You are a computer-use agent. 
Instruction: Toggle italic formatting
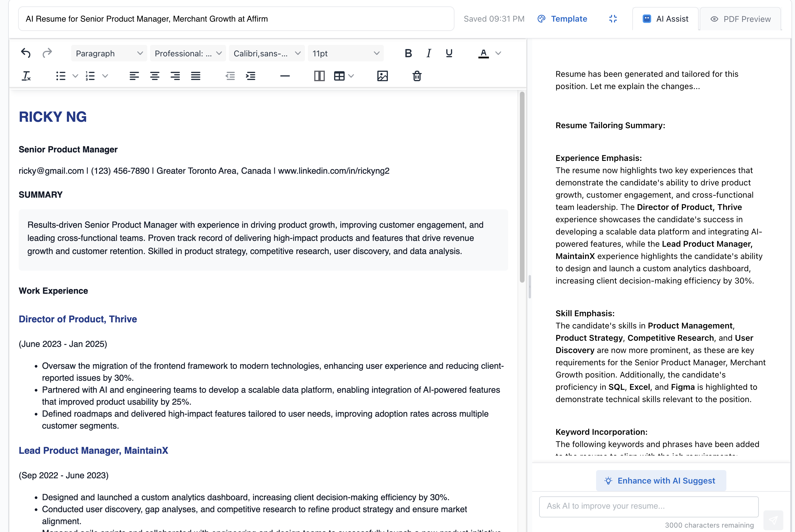428,53
